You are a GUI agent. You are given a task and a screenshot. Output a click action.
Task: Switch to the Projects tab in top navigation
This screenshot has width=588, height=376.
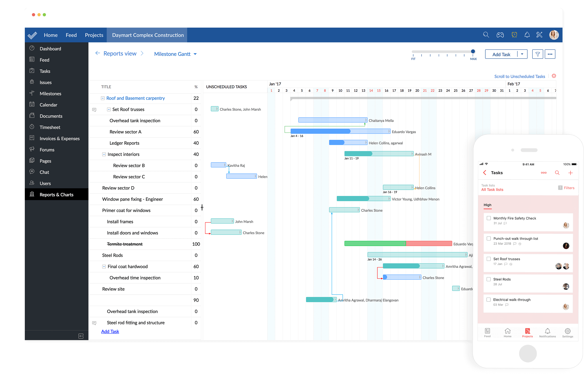pos(94,35)
